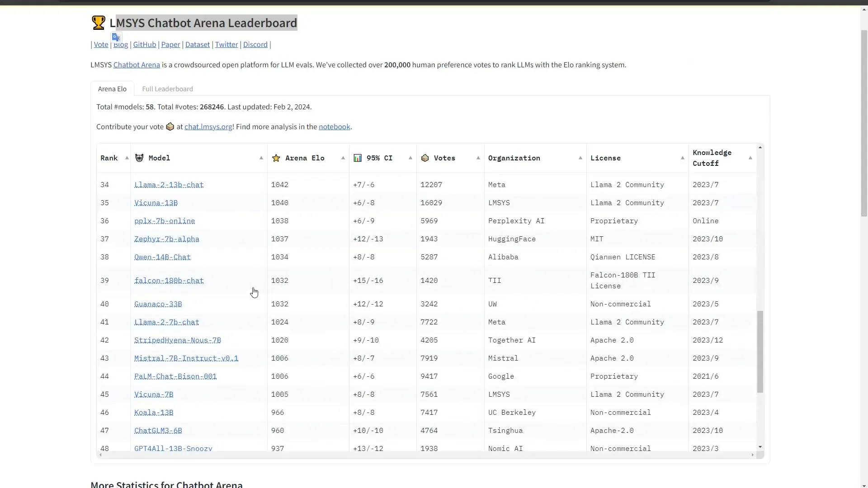Click the Arena Elo column sort icon
This screenshot has width=868, height=488.
click(344, 158)
